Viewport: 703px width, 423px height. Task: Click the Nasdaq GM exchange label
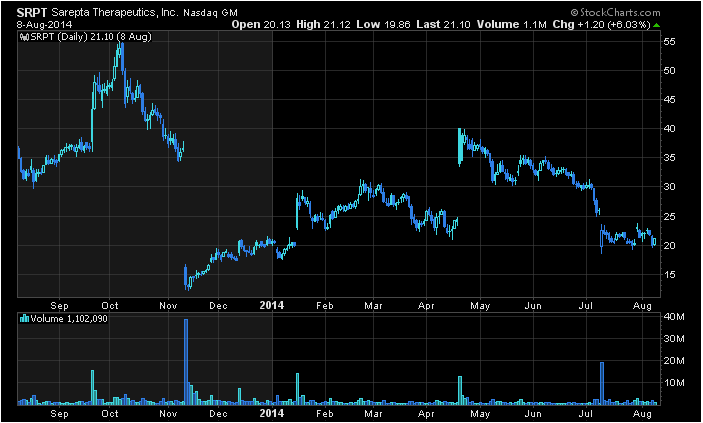210,13
